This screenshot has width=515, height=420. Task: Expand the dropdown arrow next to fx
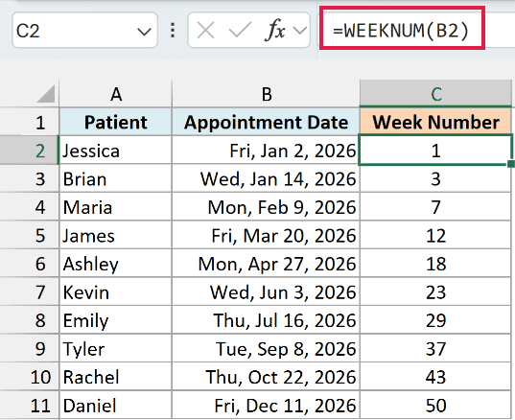299,31
